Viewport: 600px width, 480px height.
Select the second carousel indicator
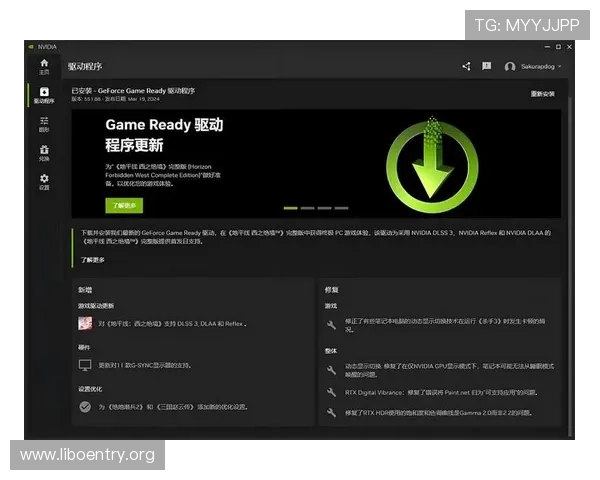click(307, 208)
